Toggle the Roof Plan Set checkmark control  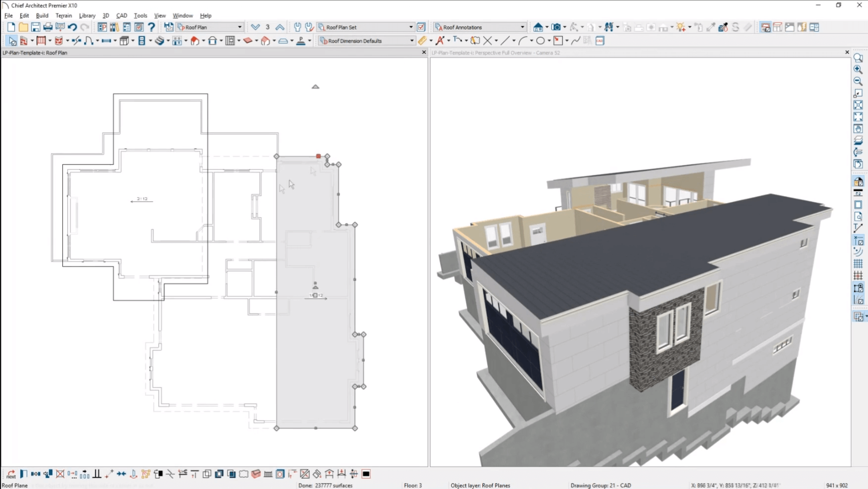coord(421,27)
